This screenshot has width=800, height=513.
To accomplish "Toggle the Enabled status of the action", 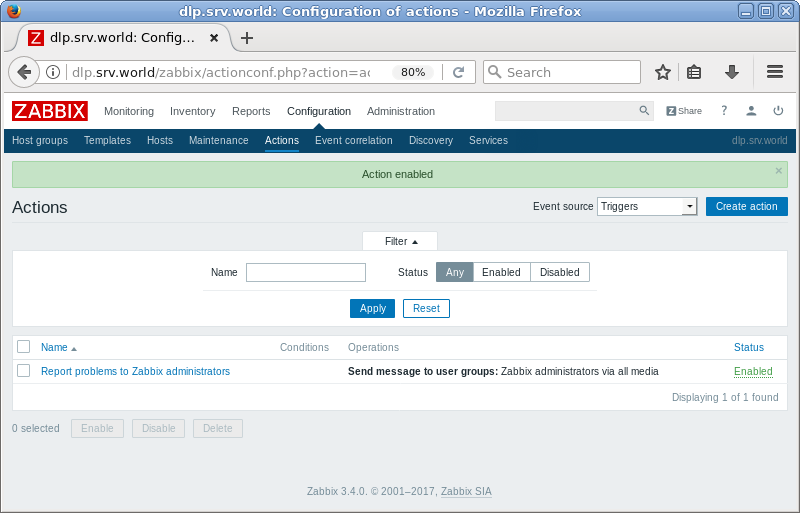I will [x=753, y=372].
